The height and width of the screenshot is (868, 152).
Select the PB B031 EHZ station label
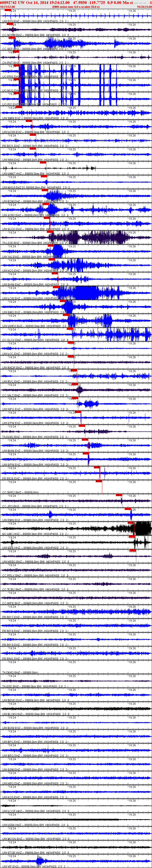pyautogui.click(x=35, y=146)
